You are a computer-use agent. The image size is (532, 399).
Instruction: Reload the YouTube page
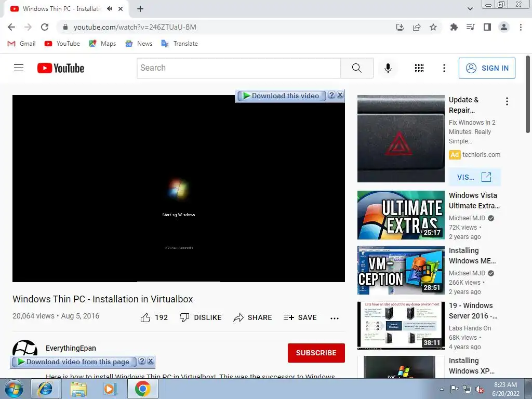pos(45,27)
